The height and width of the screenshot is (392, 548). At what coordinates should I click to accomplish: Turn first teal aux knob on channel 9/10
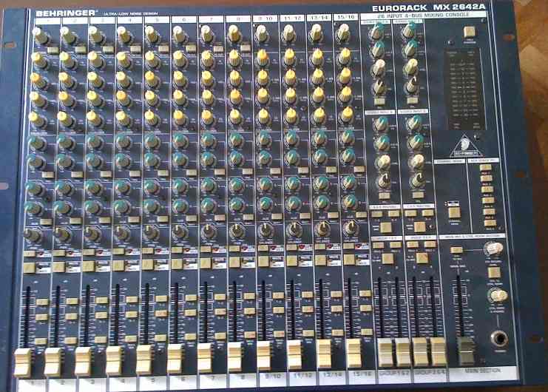[x=263, y=138]
